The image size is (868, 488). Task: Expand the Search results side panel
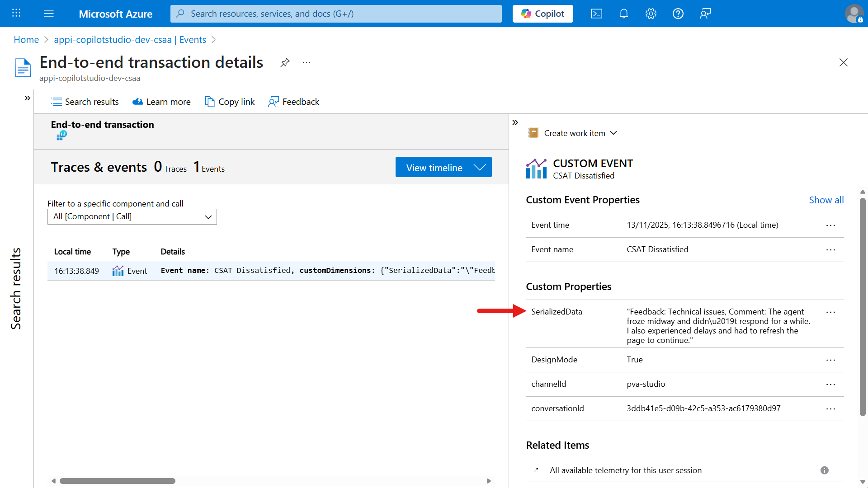[x=27, y=98]
